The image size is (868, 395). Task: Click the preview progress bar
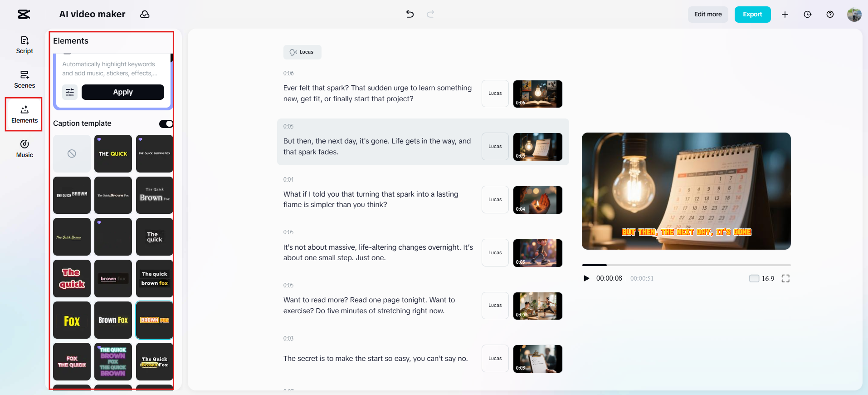[x=686, y=265]
